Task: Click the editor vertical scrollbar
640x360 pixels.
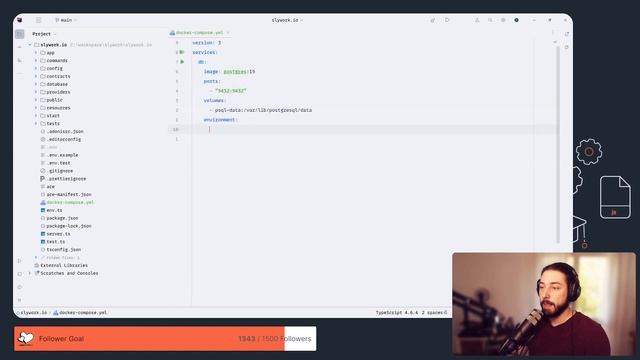Action: 558,143
